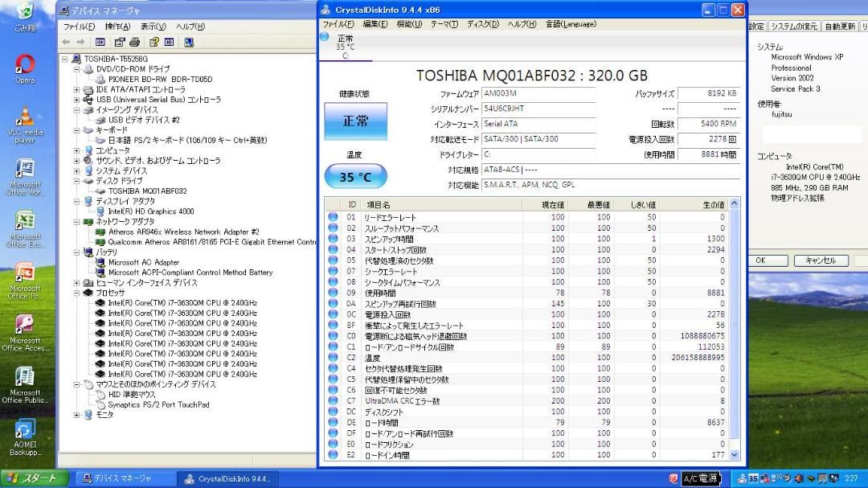Open the Disk menu in CrystalDiskInfo
Image resolution: width=868 pixels, height=488 pixels.
point(483,24)
